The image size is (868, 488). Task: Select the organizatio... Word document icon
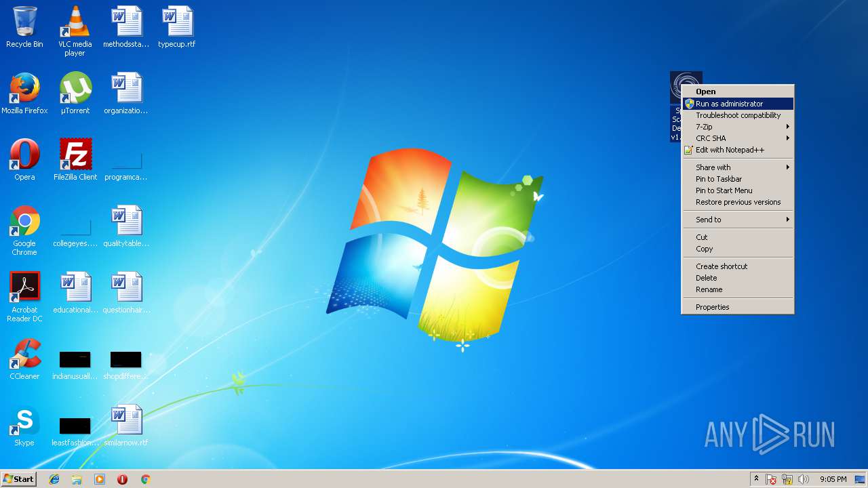click(126, 94)
